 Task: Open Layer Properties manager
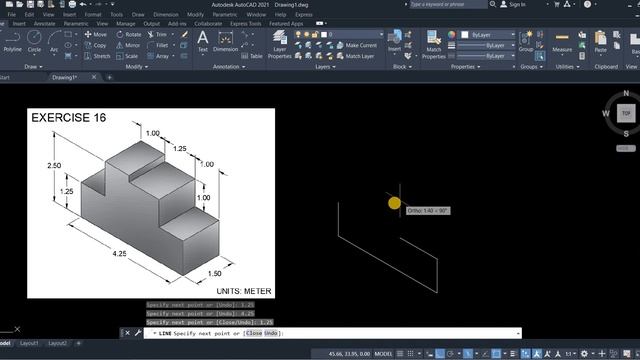point(280,44)
